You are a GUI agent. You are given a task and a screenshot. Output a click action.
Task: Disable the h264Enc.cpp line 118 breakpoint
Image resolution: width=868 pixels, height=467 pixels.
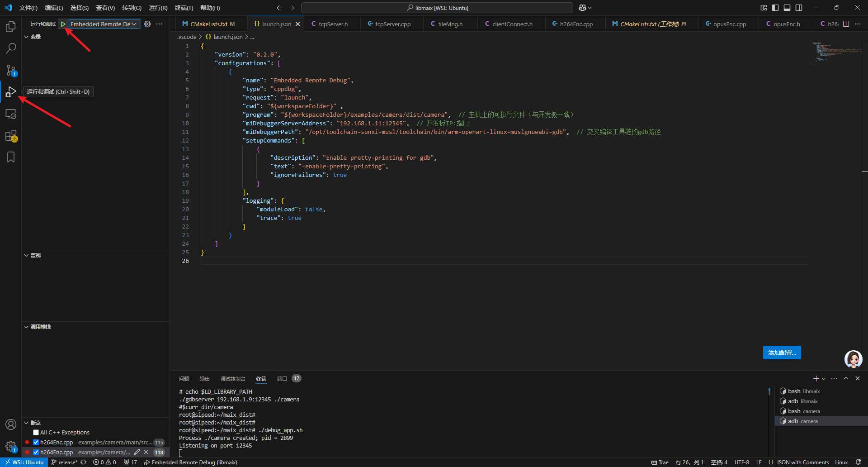coord(36,453)
